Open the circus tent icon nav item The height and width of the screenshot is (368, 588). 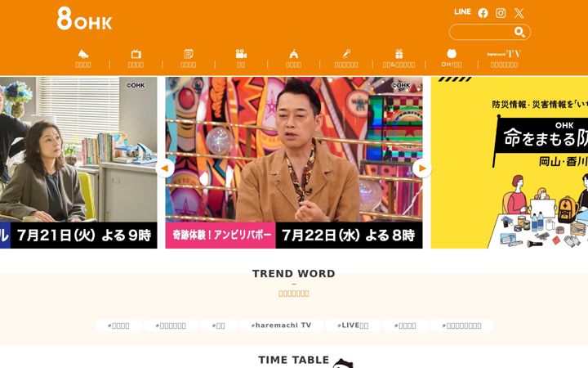pos(294,59)
